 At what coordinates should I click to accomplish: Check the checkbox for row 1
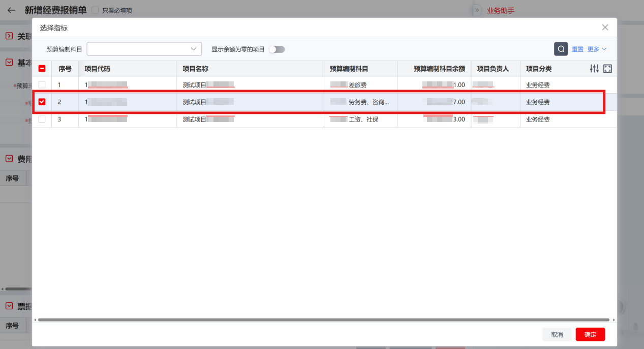[42, 85]
